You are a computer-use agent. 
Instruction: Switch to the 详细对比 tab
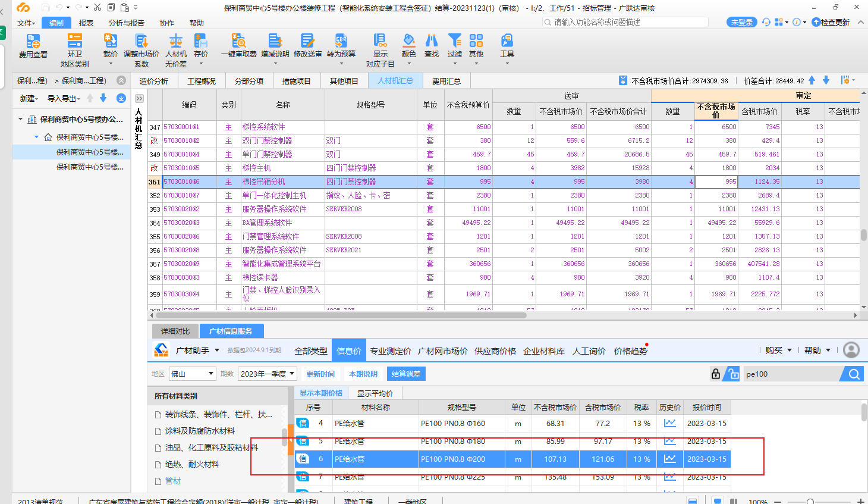[x=175, y=331]
